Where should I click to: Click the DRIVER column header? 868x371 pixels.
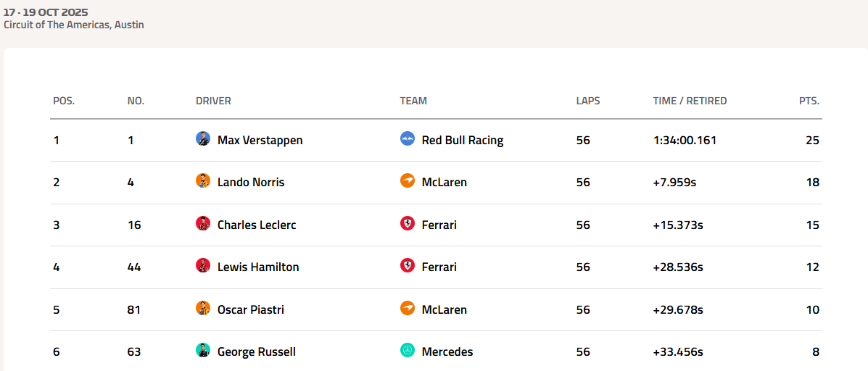coord(213,101)
